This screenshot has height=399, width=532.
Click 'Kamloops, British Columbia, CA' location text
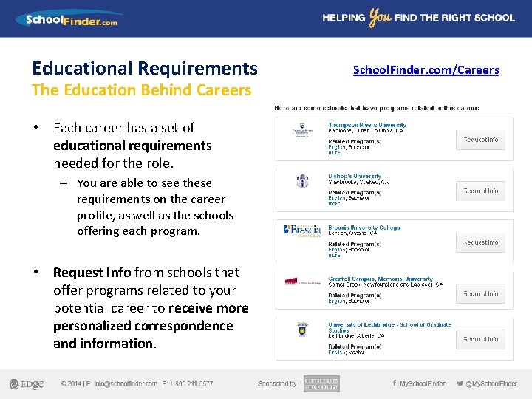click(366, 130)
